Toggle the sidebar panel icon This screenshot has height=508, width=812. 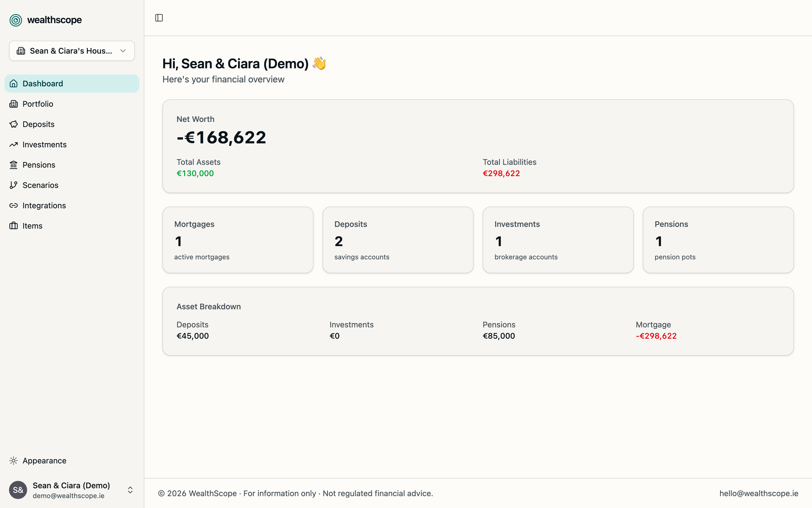pos(159,18)
